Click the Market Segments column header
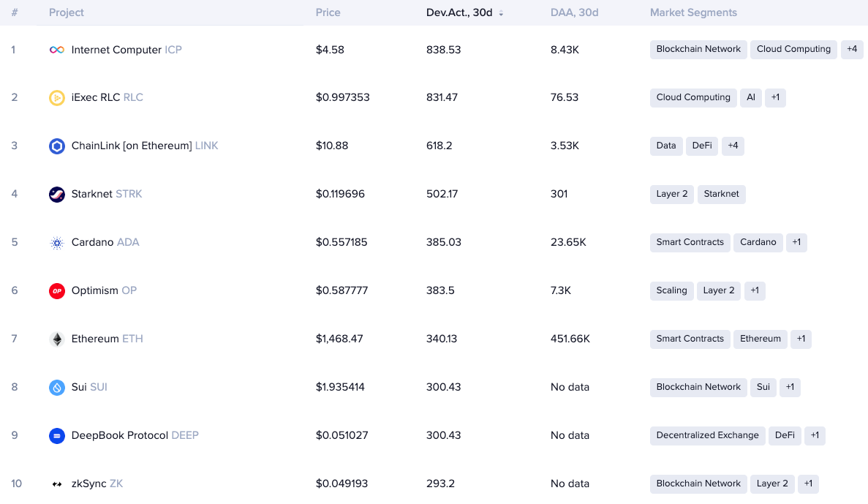This screenshot has height=504, width=868. click(x=693, y=12)
